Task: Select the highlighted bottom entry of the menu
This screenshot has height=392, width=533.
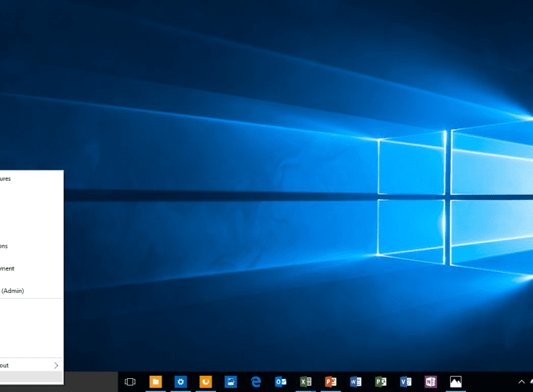Action: (x=32, y=377)
